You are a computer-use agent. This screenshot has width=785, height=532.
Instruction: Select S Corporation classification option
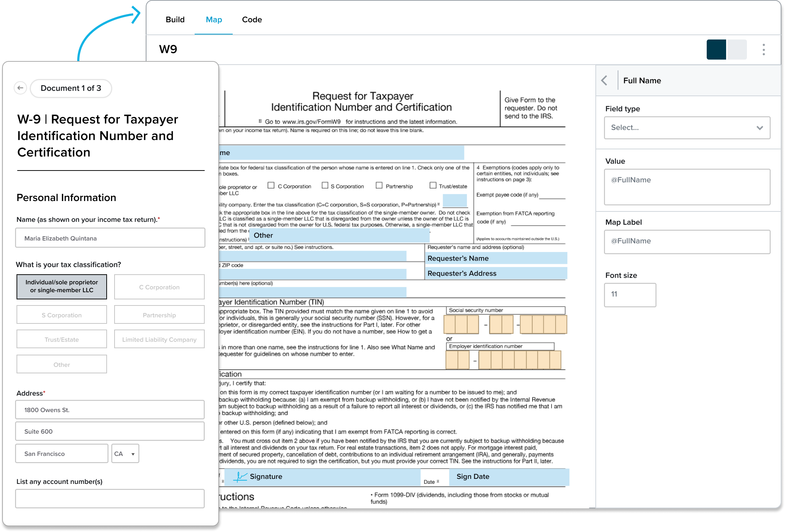(x=62, y=315)
